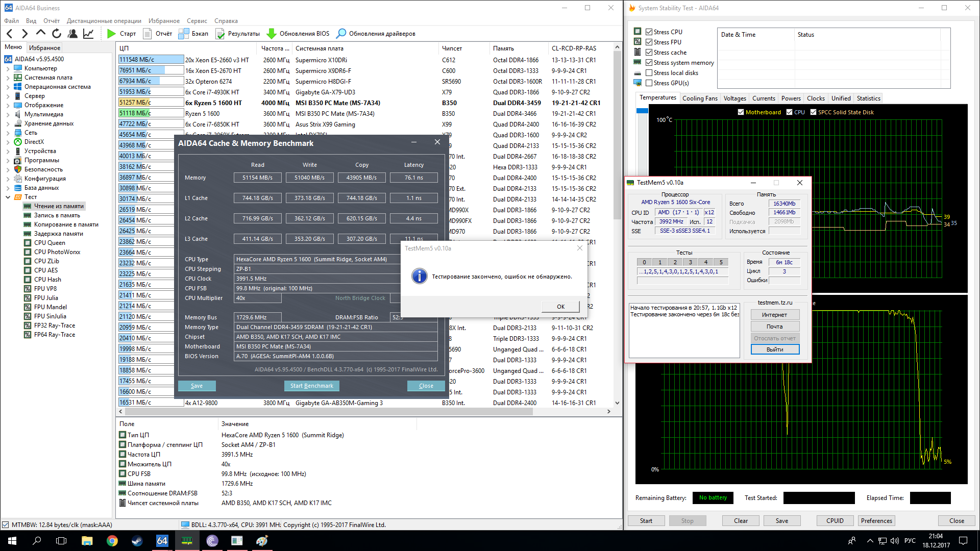
Task: Uncheck the Stress FPU option
Action: [x=649, y=42]
